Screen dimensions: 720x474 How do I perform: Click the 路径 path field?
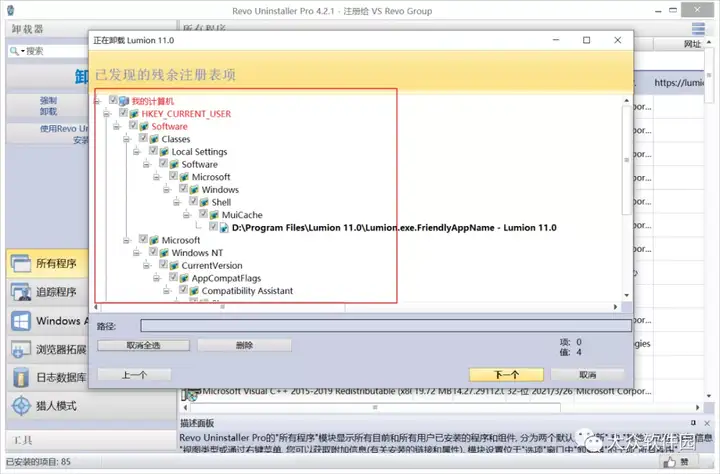pyautogui.click(x=386, y=326)
